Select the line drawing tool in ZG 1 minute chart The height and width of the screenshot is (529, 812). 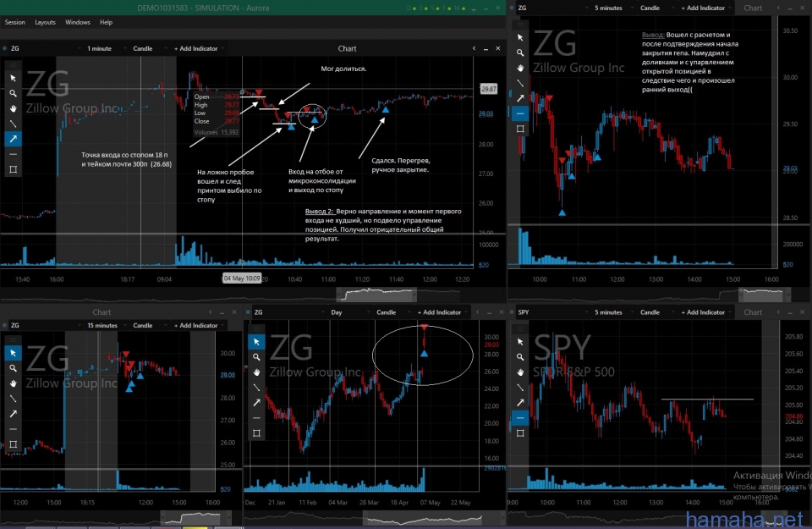click(13, 124)
